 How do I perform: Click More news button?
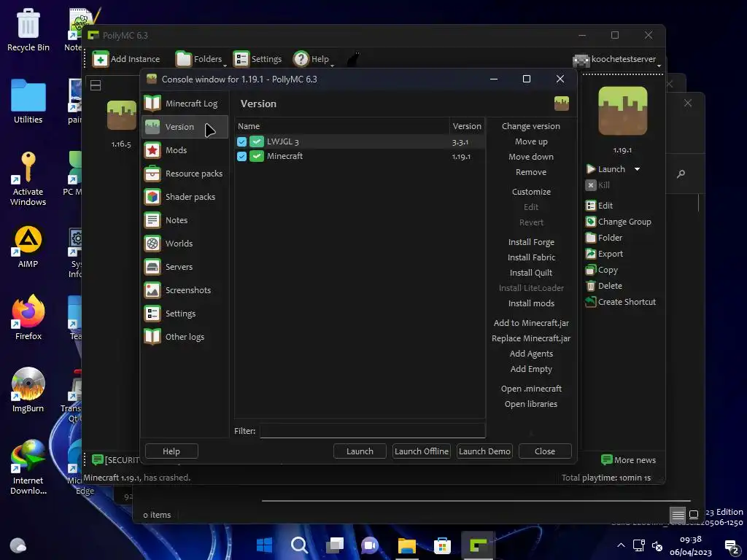pyautogui.click(x=628, y=460)
